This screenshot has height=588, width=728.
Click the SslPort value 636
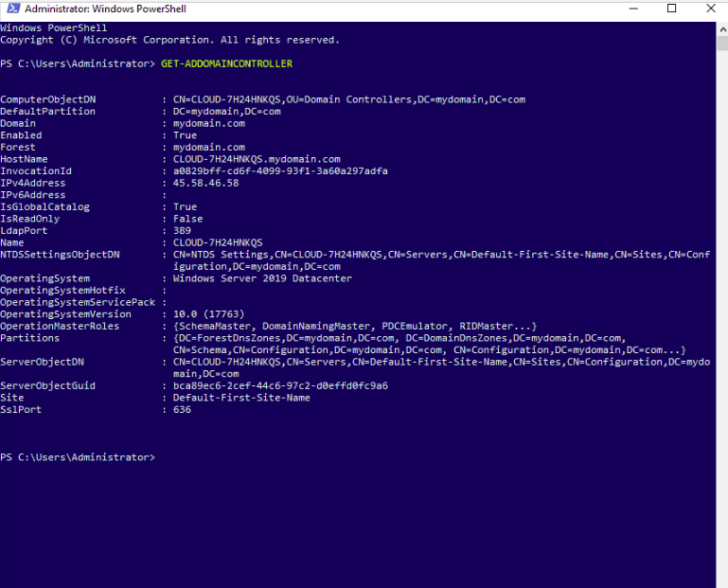point(182,410)
